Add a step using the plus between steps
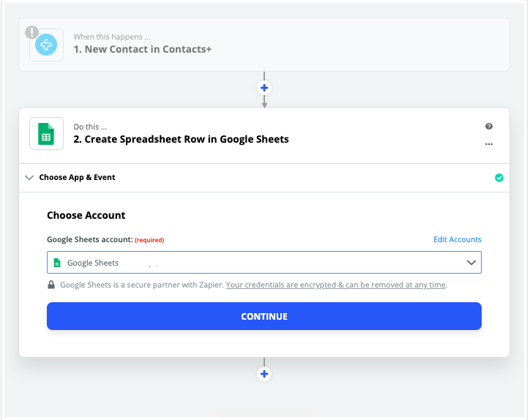The image size is (530, 420). click(x=264, y=88)
